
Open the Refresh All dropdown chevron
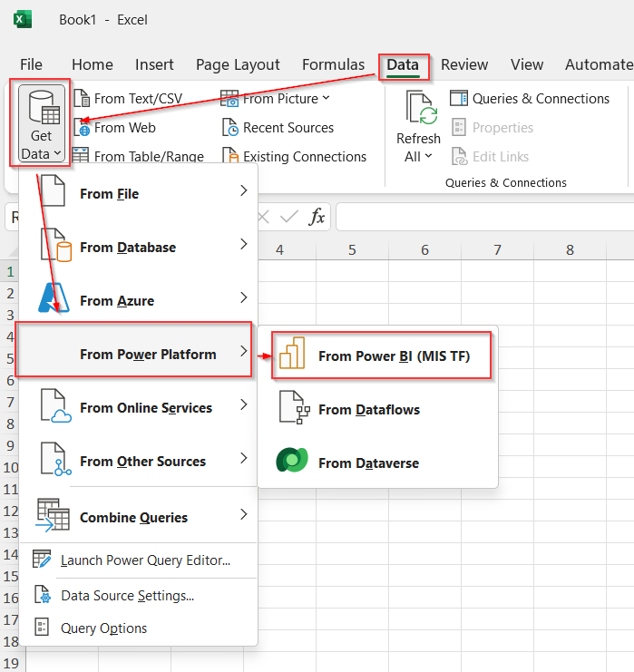428,156
